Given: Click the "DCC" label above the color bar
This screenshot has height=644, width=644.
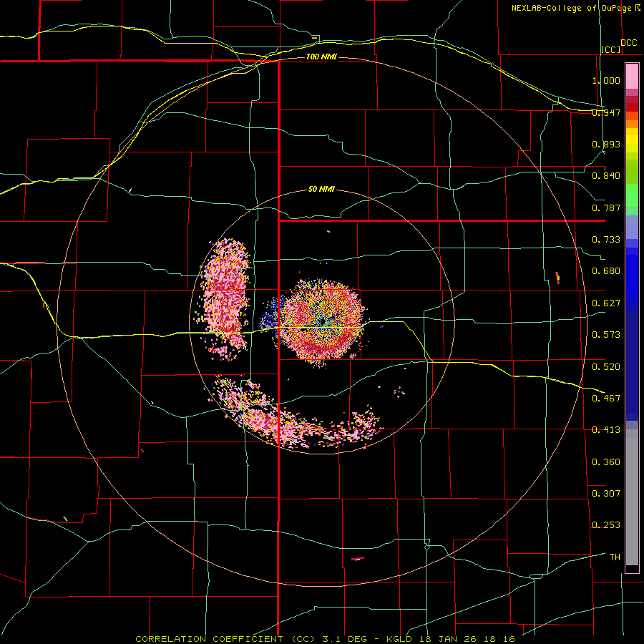Looking at the screenshot, I should [628, 43].
